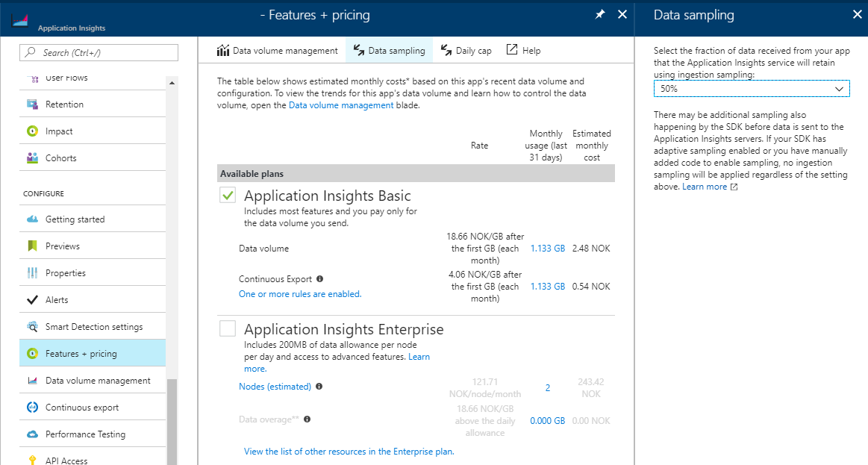Click the Continuous export sidebar icon
Viewport: 868px width, 465px height.
pos(33,408)
